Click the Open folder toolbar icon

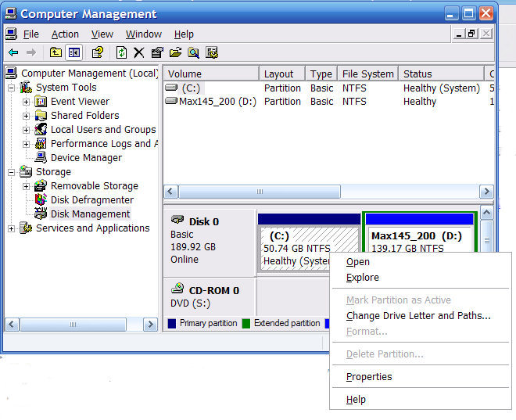(175, 52)
